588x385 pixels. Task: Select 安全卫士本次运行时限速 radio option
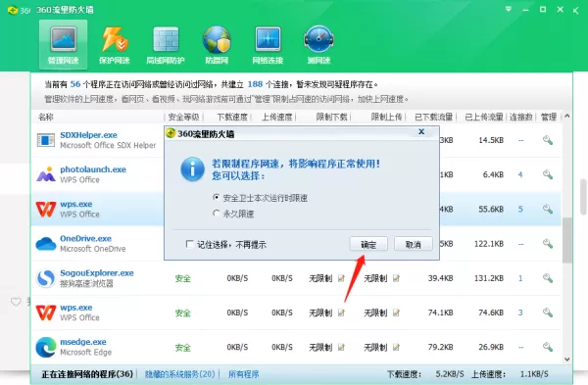[216, 197]
